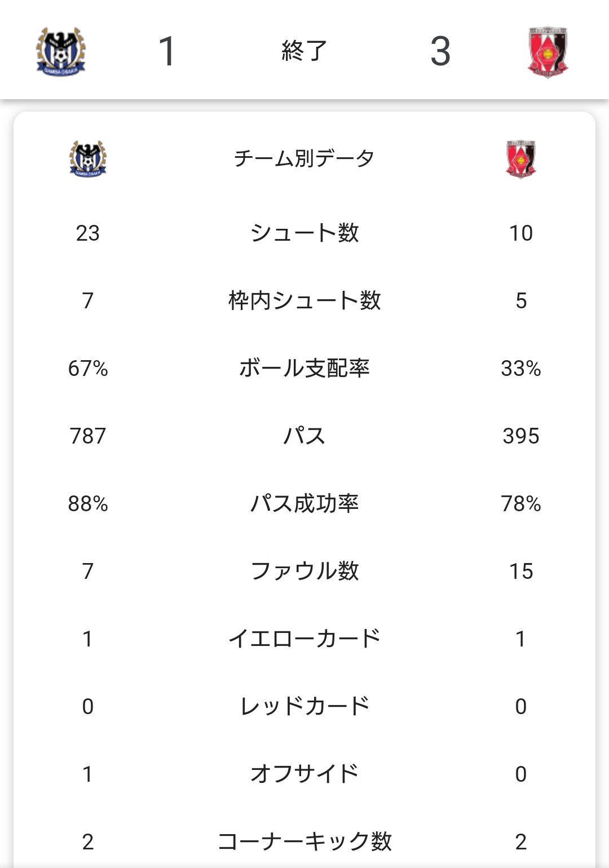This screenshot has height=868, width=609.
Task: Choose the ボール支配率 stat label
Action: (x=304, y=368)
